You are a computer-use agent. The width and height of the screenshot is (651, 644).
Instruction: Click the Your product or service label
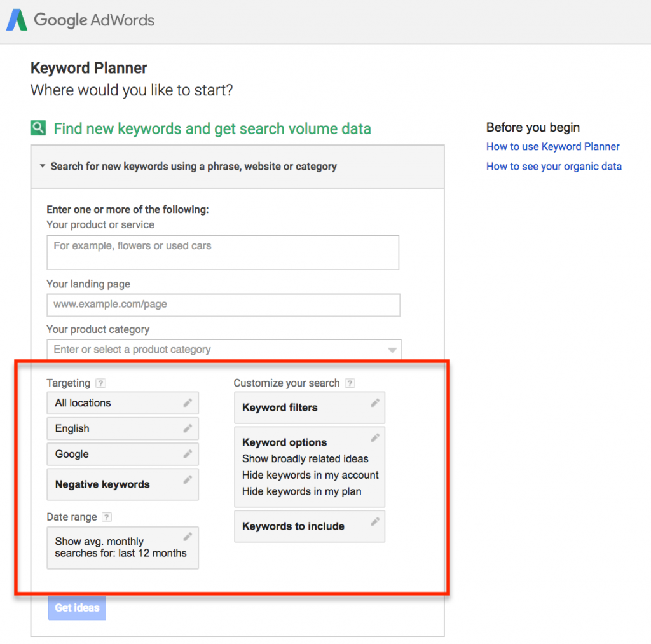[100, 224]
